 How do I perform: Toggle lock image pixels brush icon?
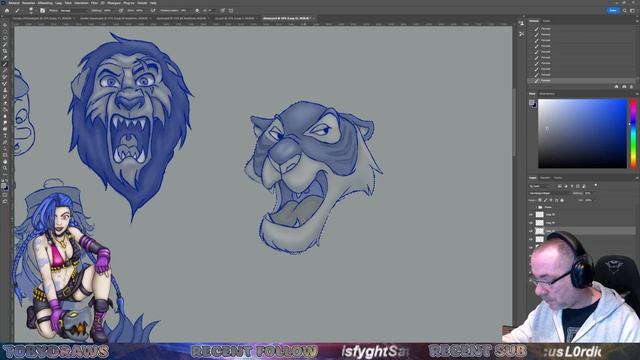pyautogui.click(x=545, y=200)
